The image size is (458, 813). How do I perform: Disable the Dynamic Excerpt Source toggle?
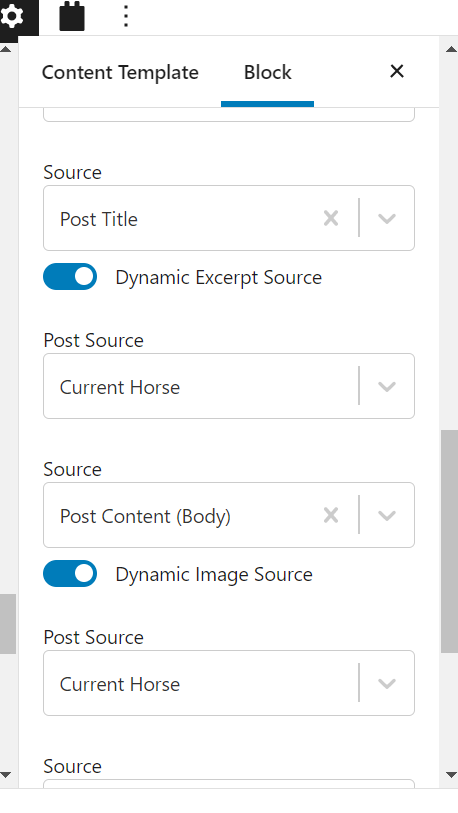[70, 276]
